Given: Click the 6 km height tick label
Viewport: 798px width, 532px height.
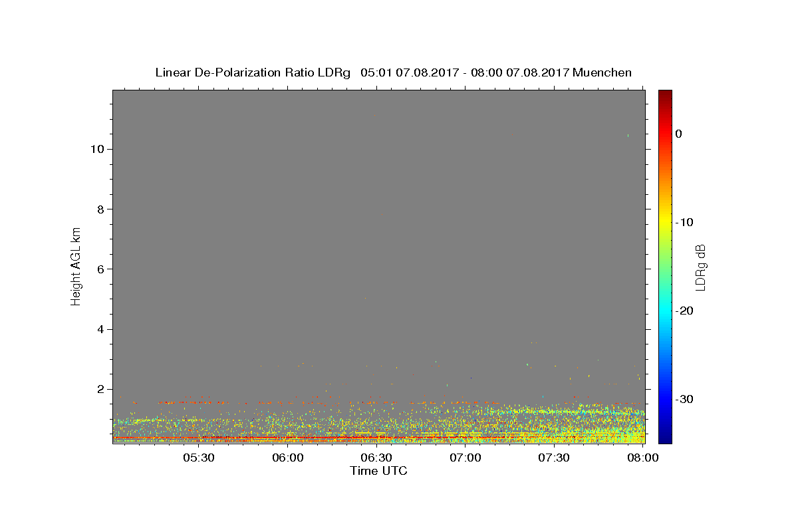Looking at the screenshot, I should pyautogui.click(x=99, y=269).
